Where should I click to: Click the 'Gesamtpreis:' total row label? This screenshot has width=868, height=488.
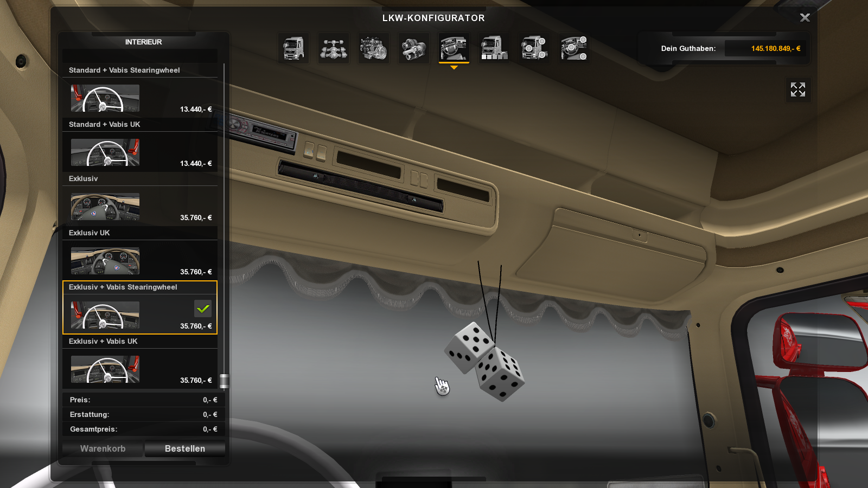[94, 429]
